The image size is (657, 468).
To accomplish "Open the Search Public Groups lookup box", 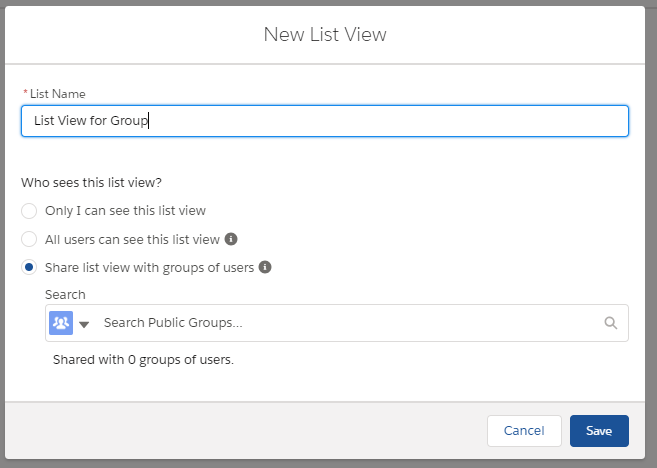I will point(350,323).
